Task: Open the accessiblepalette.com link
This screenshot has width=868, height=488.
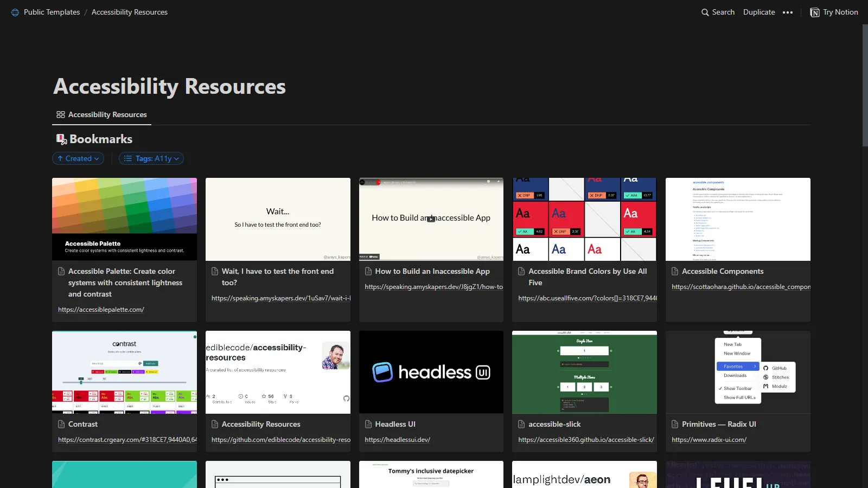Action: click(x=101, y=310)
